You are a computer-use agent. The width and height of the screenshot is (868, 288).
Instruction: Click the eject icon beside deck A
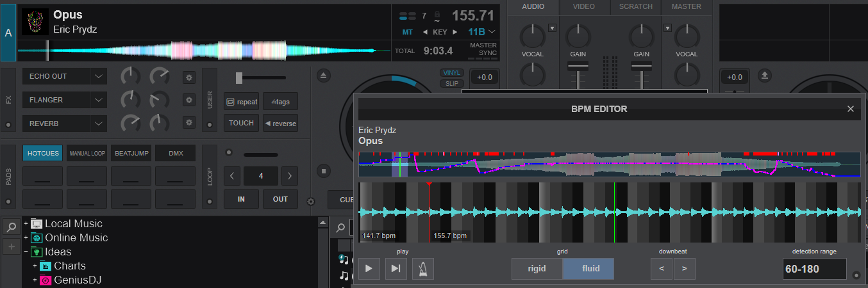point(324,76)
